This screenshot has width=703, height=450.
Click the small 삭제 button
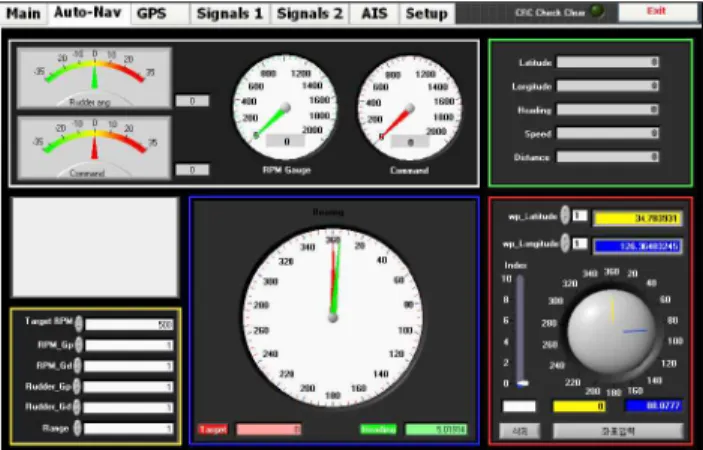520,431
